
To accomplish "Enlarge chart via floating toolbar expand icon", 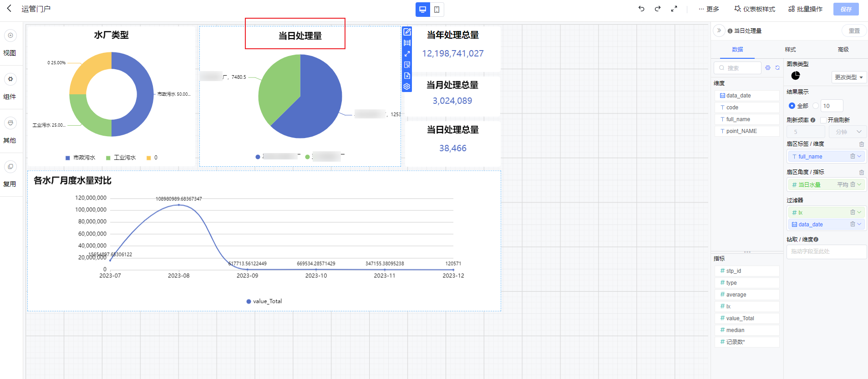I will click(x=407, y=54).
